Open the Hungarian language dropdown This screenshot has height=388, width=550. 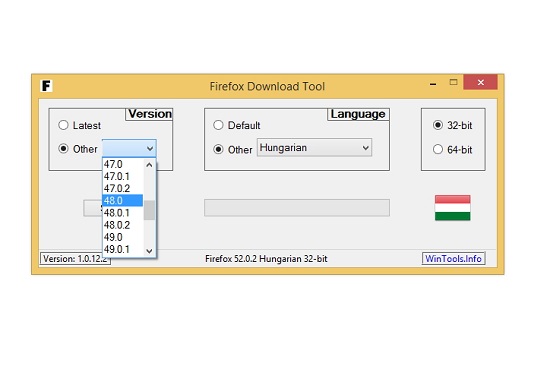point(314,148)
